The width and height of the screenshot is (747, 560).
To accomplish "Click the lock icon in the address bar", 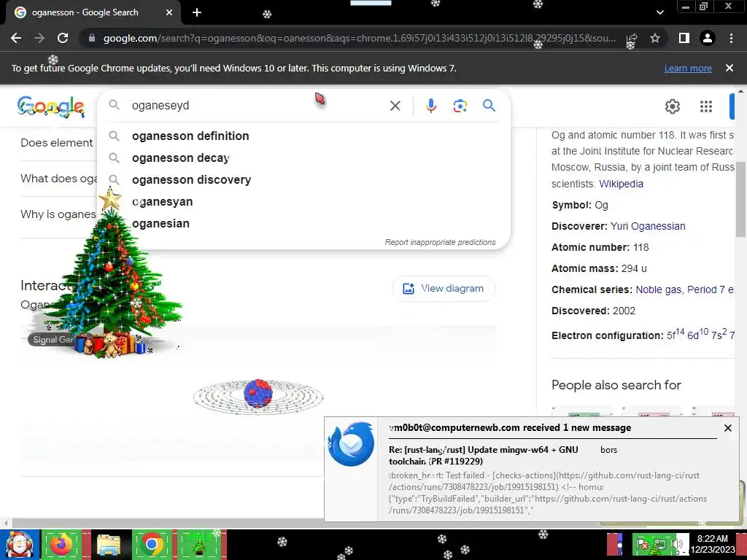I will coord(92,38).
